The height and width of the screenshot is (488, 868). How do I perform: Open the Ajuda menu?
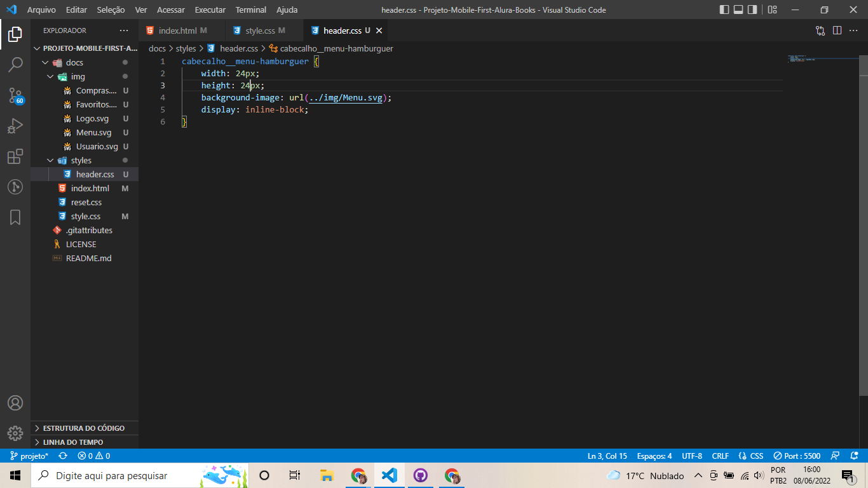(x=287, y=10)
